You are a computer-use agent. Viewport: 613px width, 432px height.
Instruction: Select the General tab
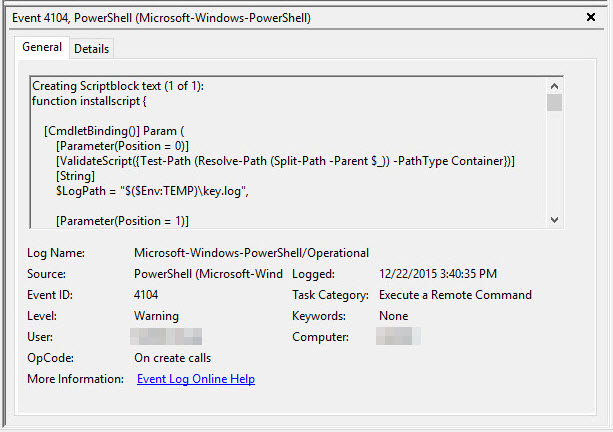click(x=42, y=47)
